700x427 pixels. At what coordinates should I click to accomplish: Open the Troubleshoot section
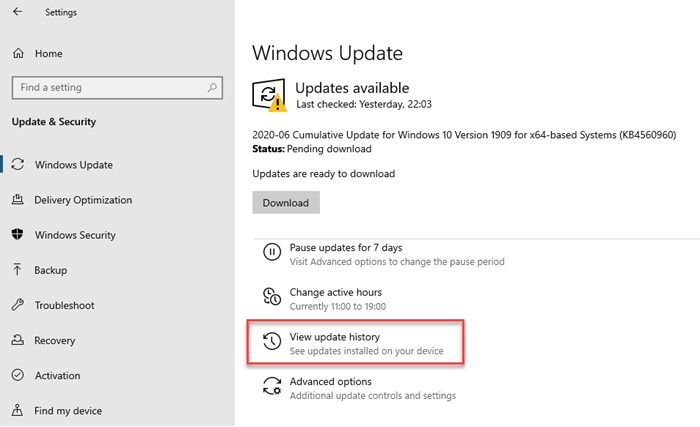(x=64, y=305)
